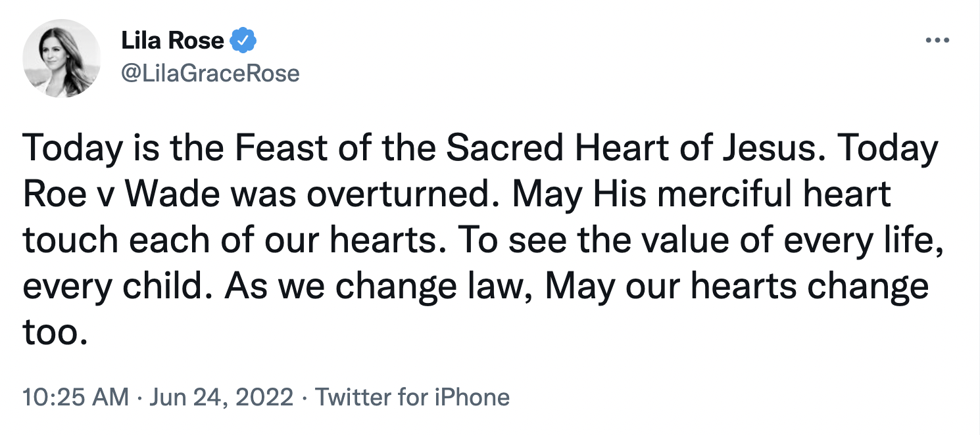The width and height of the screenshot is (980, 435).
Task: Click the tweet's first word "Today"
Action: click(73, 150)
